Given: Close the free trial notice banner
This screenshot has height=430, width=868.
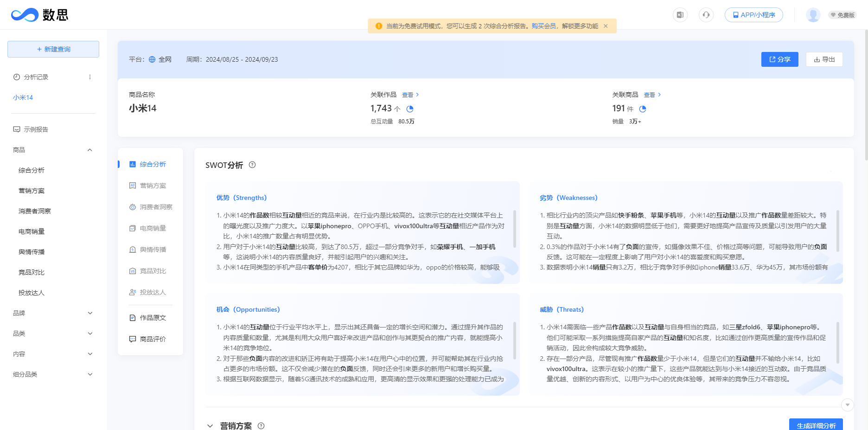Looking at the screenshot, I should tap(606, 26).
